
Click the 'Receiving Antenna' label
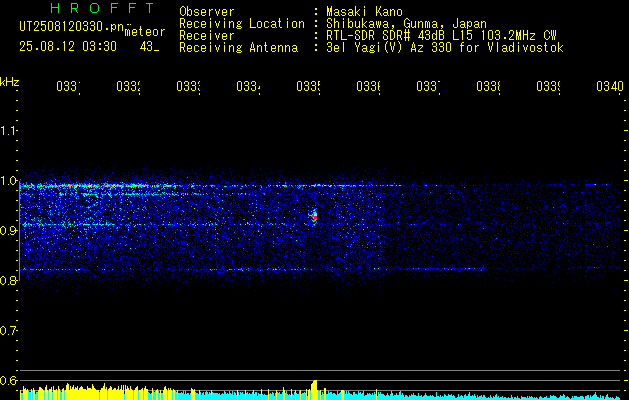point(238,48)
